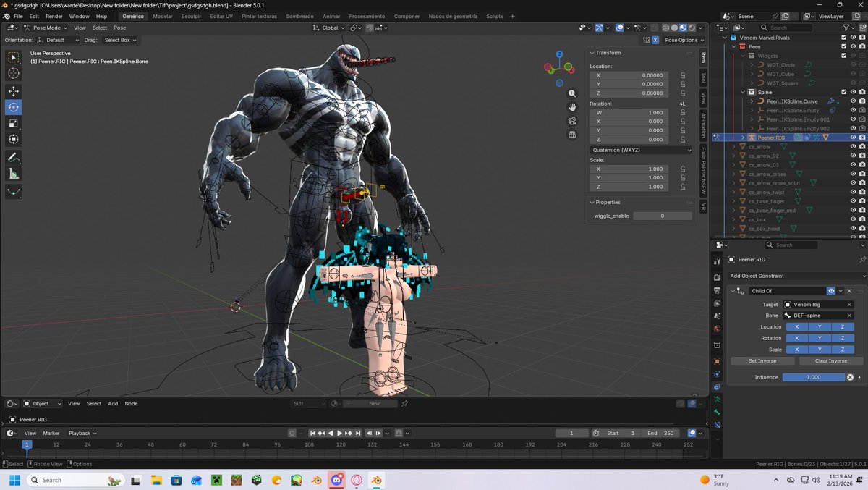The height and width of the screenshot is (490, 868).
Task: Play the animation
Action: point(340,433)
